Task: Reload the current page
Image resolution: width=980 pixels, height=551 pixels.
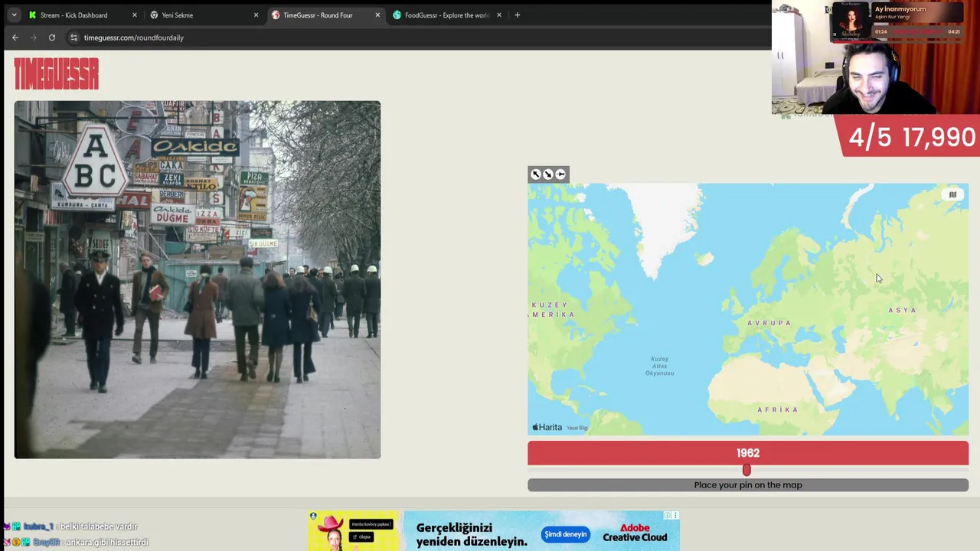Action: [x=52, y=37]
